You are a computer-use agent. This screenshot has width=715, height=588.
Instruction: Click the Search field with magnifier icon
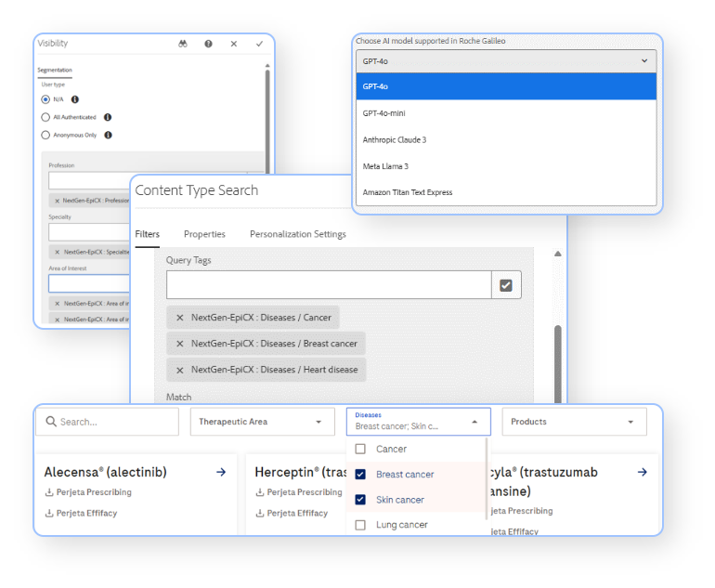108,422
